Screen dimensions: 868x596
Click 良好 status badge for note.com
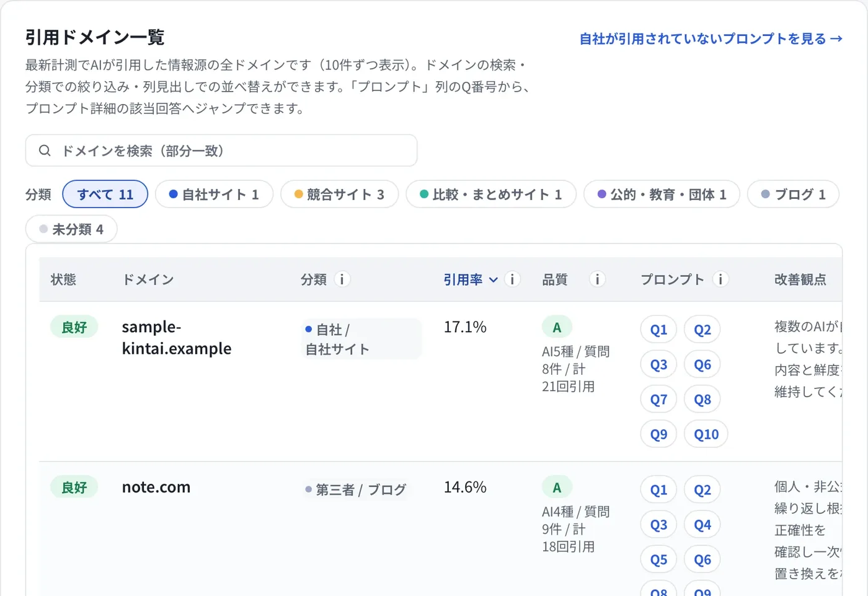click(x=74, y=488)
